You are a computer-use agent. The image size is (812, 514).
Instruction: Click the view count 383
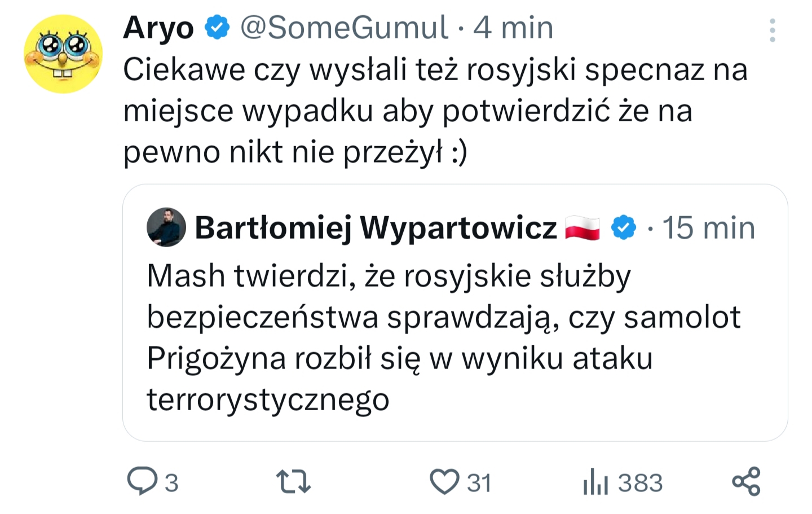click(641, 483)
